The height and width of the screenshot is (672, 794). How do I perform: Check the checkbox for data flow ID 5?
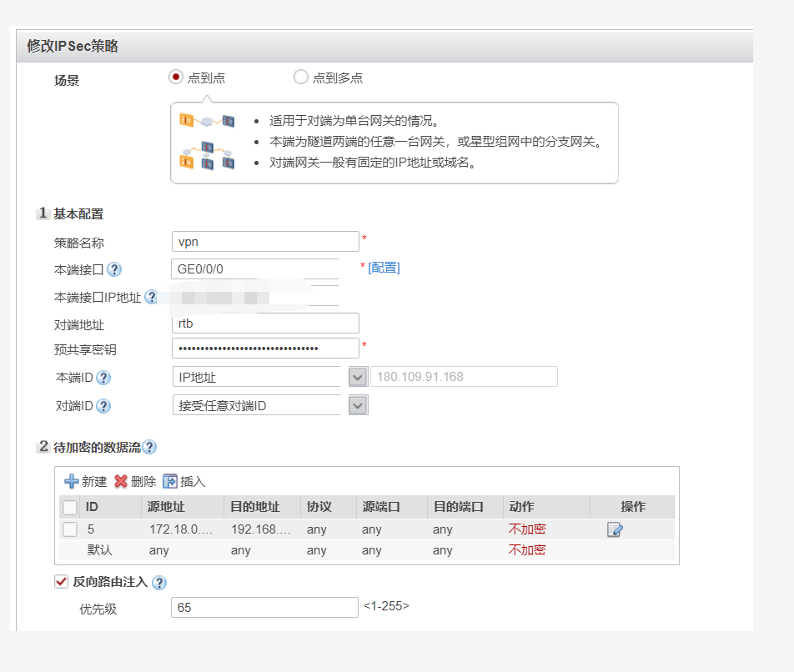[70, 529]
